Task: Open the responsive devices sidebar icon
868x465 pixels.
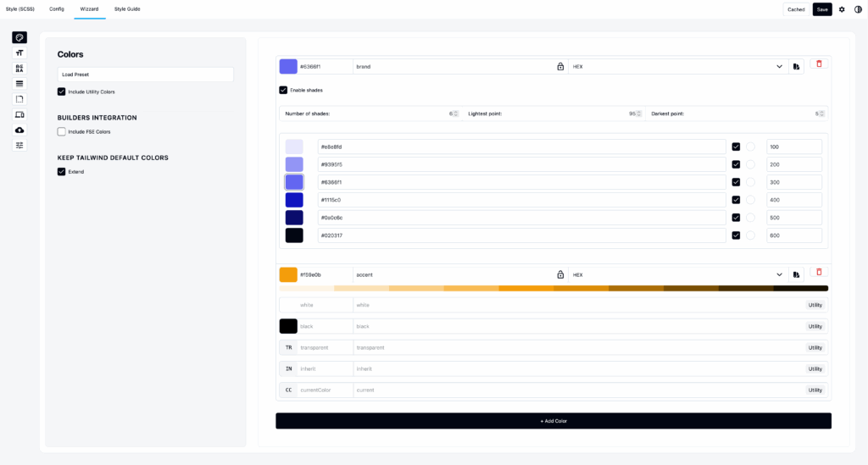Action: (19, 115)
